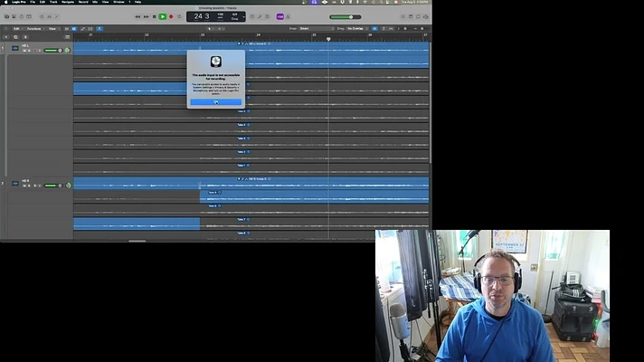Click the HD R track pan knob
This screenshot has width=644, height=362.
pos(68,186)
